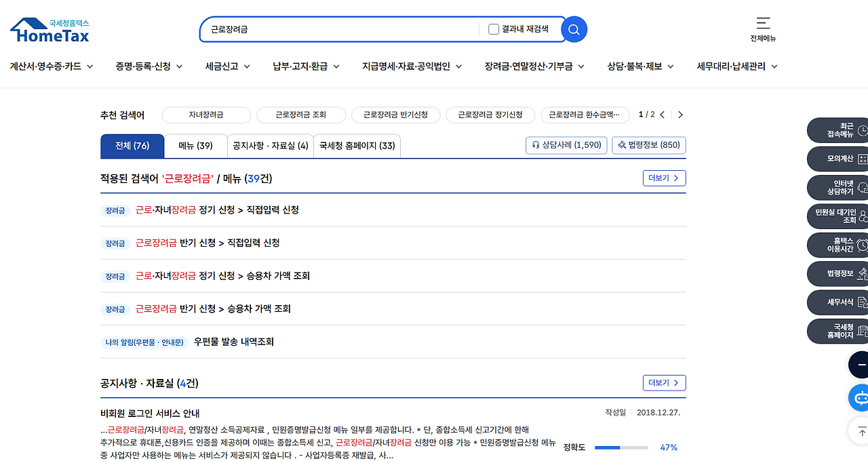Select suggested keyword 자녀장려금
The image size is (868, 461).
click(x=206, y=115)
